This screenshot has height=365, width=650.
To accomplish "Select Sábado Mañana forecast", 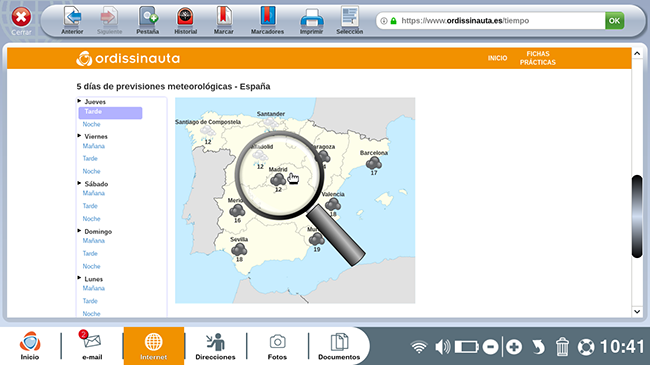I will click(94, 193).
